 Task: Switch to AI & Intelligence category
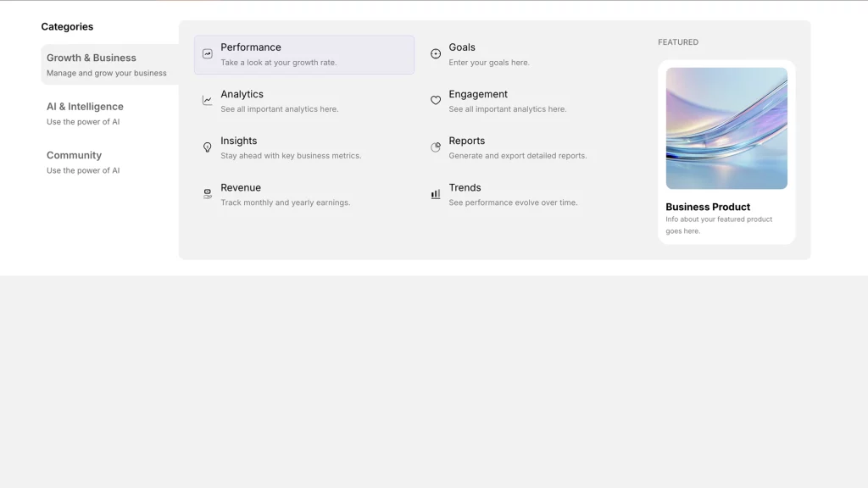(x=85, y=107)
